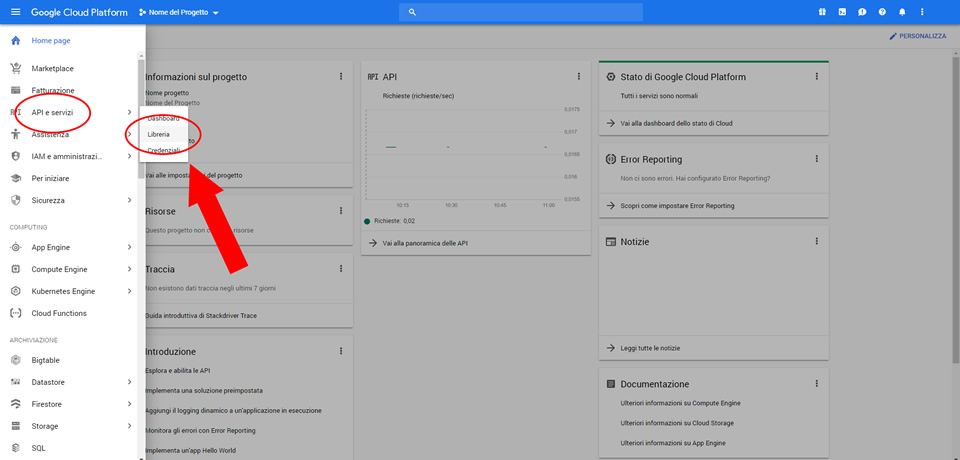Click the Sicurezza shield icon
Viewport: 960px width, 460px height.
(x=16, y=200)
